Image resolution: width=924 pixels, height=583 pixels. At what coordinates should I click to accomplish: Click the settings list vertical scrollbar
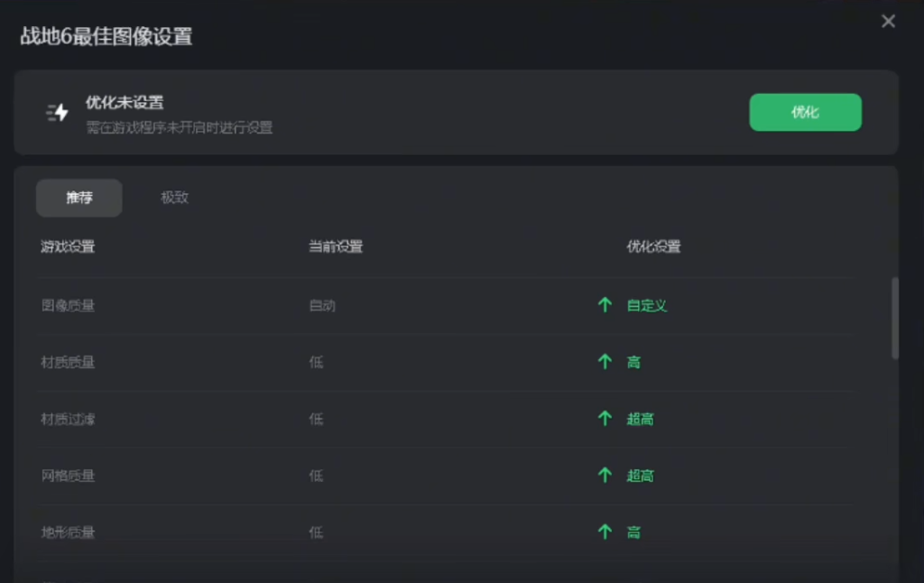pyautogui.click(x=895, y=318)
